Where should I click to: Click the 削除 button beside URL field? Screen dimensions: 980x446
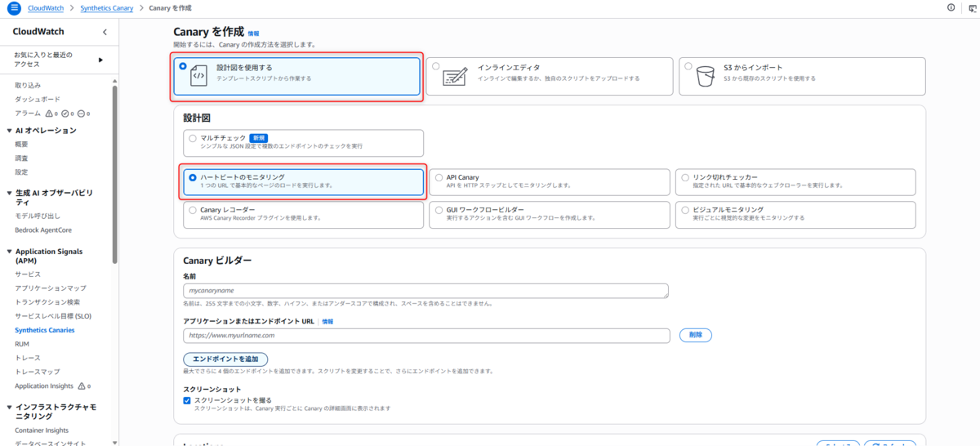point(696,335)
